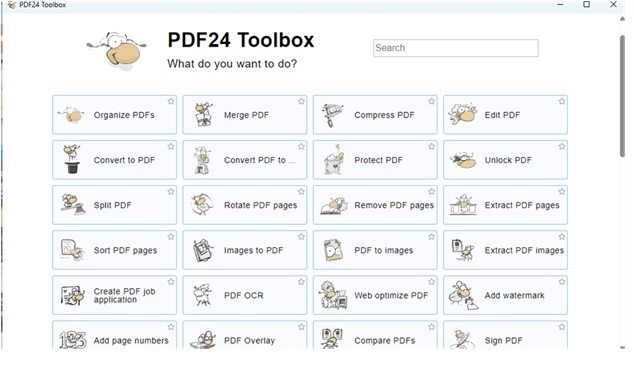Click the Compare PDFs icon

pyautogui.click(x=332, y=339)
